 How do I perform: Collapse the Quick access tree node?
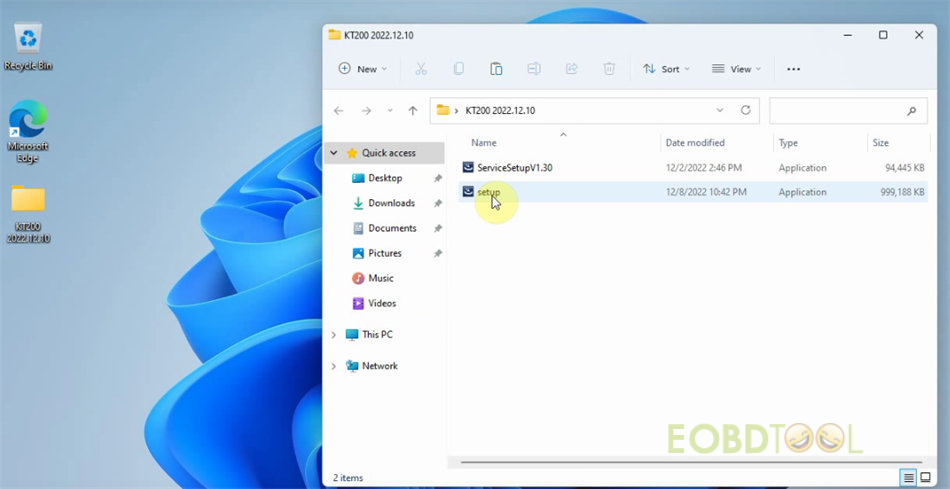point(334,153)
